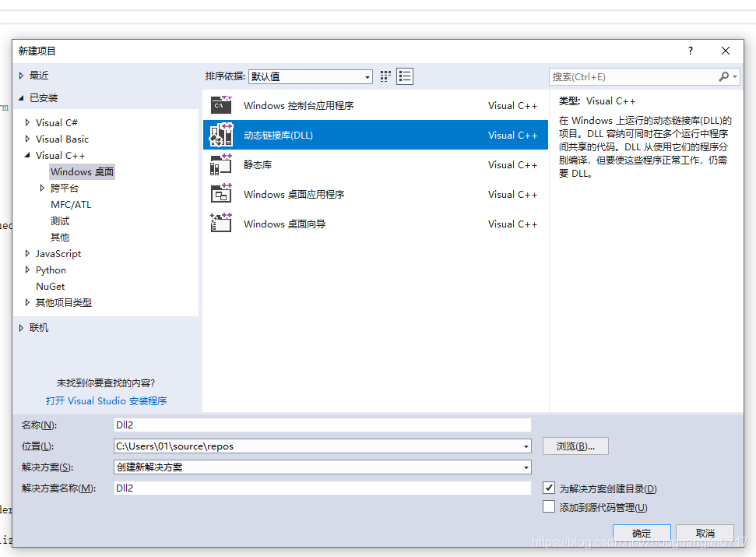Expand the Visual C# node
The width and height of the screenshot is (756, 557).
(27, 122)
